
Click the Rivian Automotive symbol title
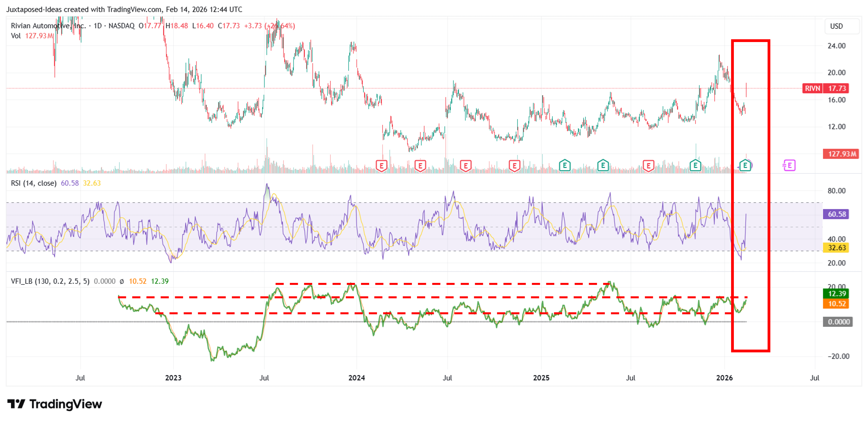[48, 26]
